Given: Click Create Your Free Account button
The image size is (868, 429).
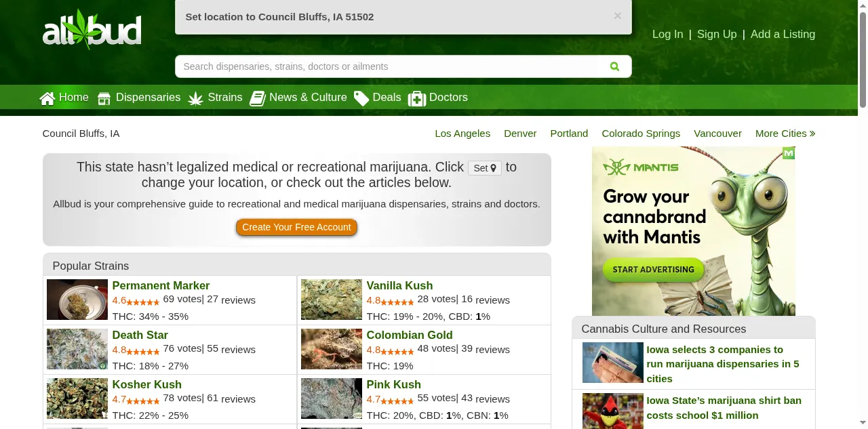Looking at the screenshot, I should [x=296, y=227].
